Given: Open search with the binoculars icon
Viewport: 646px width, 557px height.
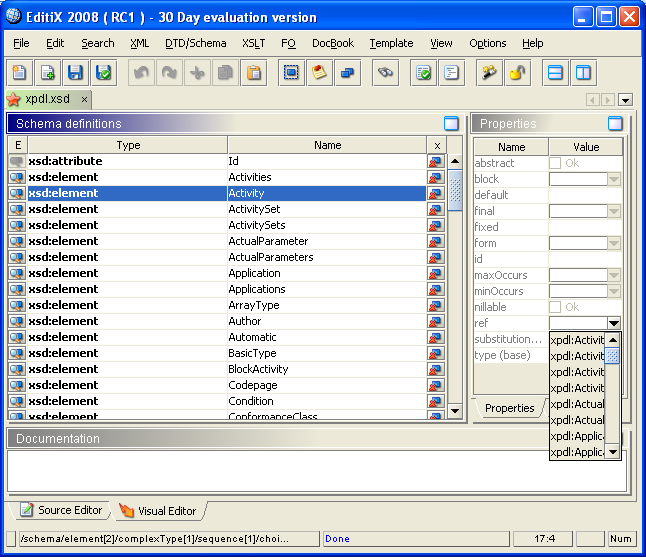Looking at the screenshot, I should point(386,73).
